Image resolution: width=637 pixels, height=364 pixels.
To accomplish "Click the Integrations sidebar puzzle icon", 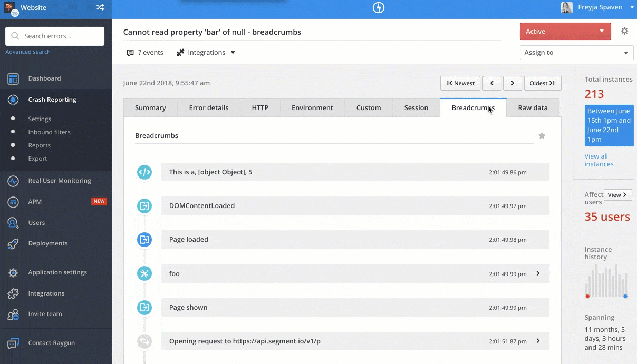I will coord(13,293).
